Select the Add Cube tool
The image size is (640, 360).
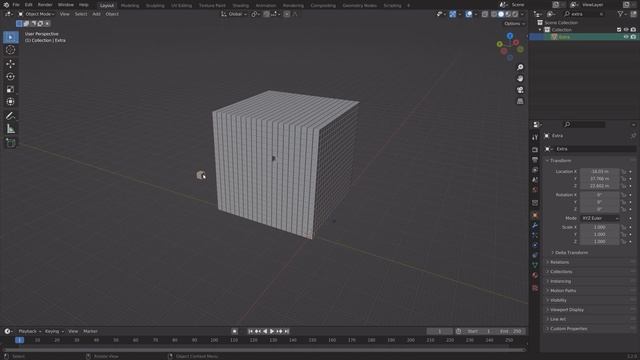tap(11, 143)
